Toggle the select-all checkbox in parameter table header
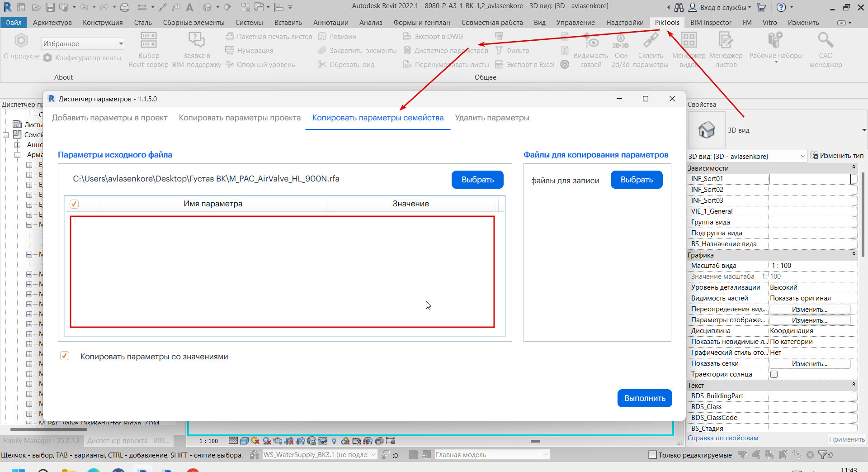The width and height of the screenshot is (868, 472). click(74, 204)
